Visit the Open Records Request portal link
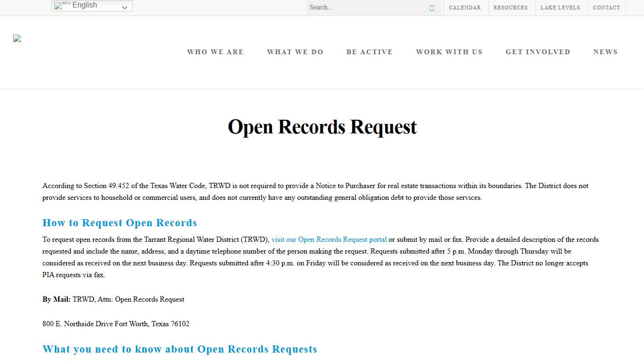The width and height of the screenshot is (644, 362). [329, 239]
